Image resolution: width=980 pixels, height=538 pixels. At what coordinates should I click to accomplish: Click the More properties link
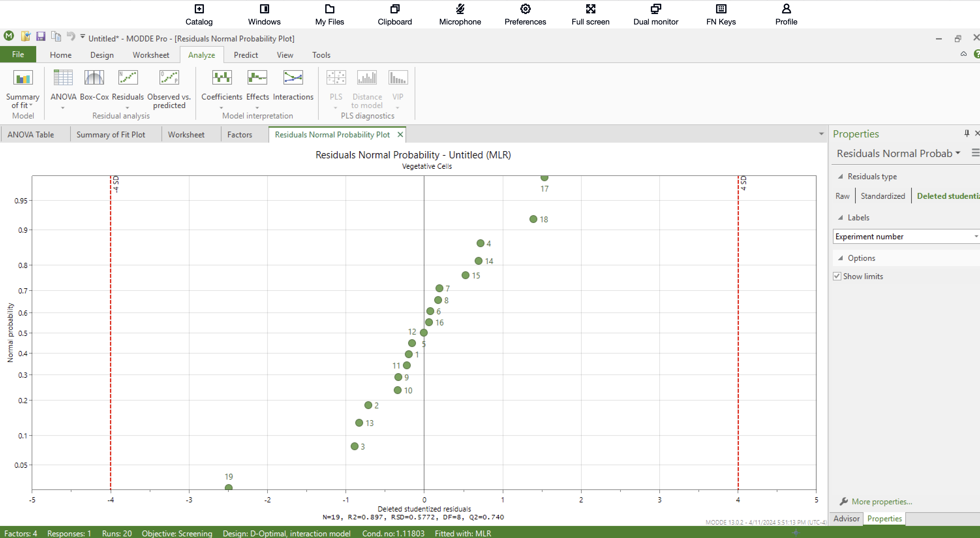point(881,502)
